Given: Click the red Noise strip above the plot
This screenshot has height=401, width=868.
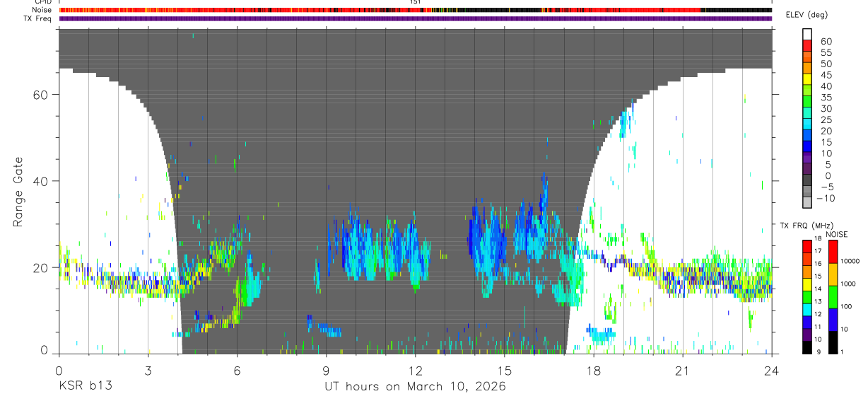Looking at the screenshot, I should pos(416,10).
